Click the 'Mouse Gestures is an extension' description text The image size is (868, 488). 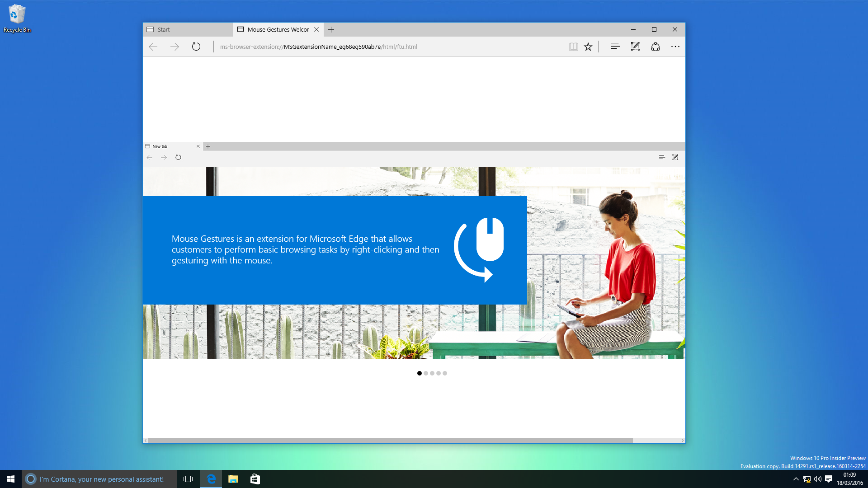coord(305,249)
